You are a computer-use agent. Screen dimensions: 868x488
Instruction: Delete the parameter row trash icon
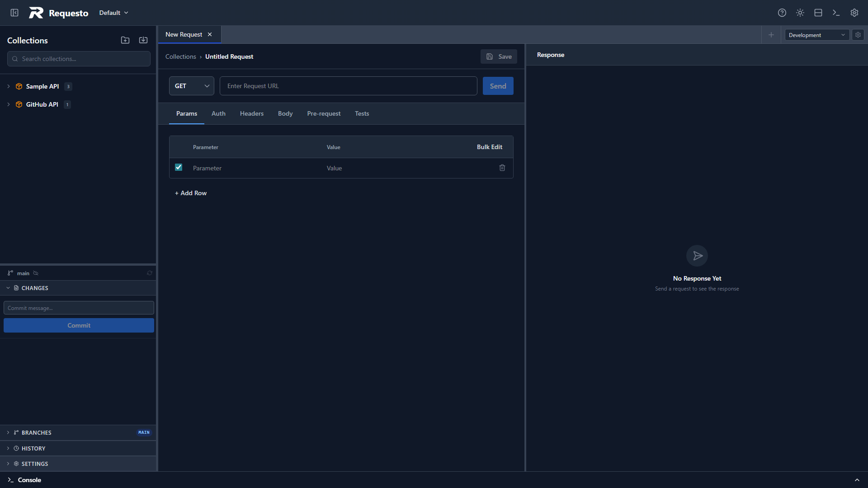[502, 168]
